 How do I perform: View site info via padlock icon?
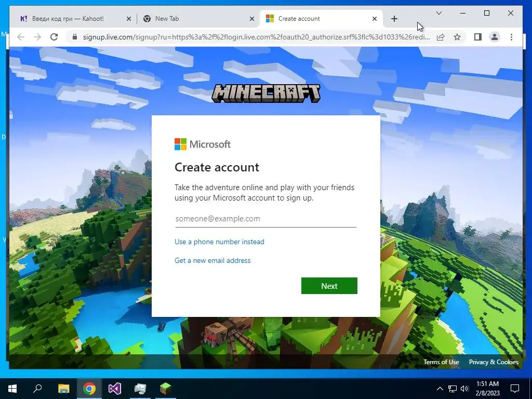point(75,37)
